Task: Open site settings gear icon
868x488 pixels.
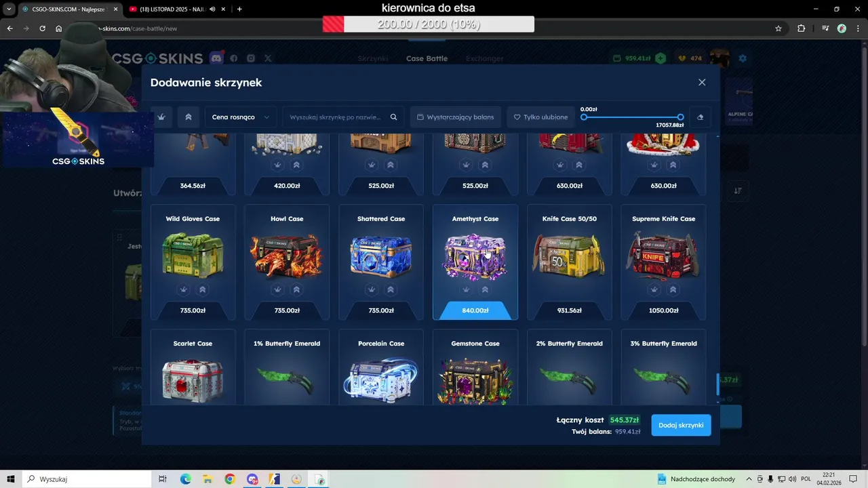Action: point(743,58)
